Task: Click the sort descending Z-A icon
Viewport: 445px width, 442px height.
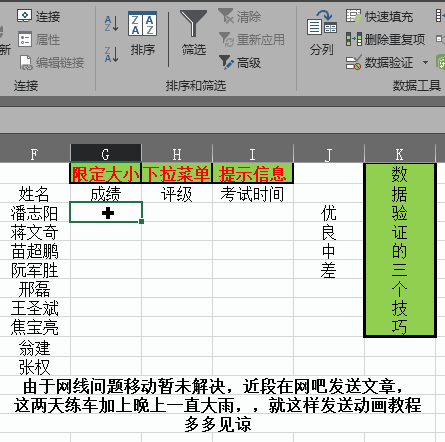Action: [112, 54]
